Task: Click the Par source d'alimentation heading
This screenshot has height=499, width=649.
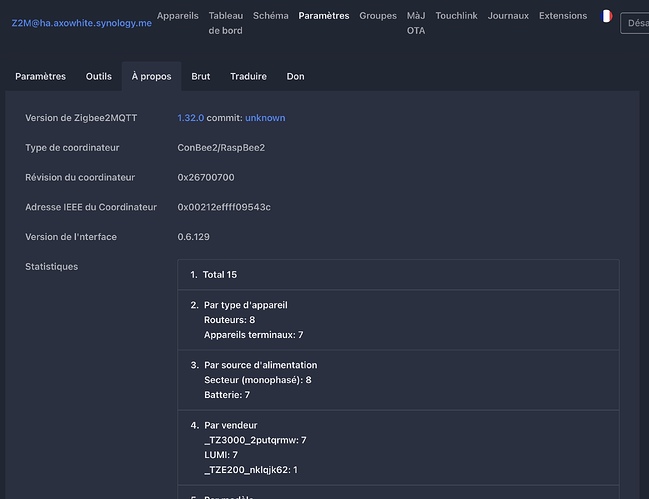Action: (x=261, y=365)
